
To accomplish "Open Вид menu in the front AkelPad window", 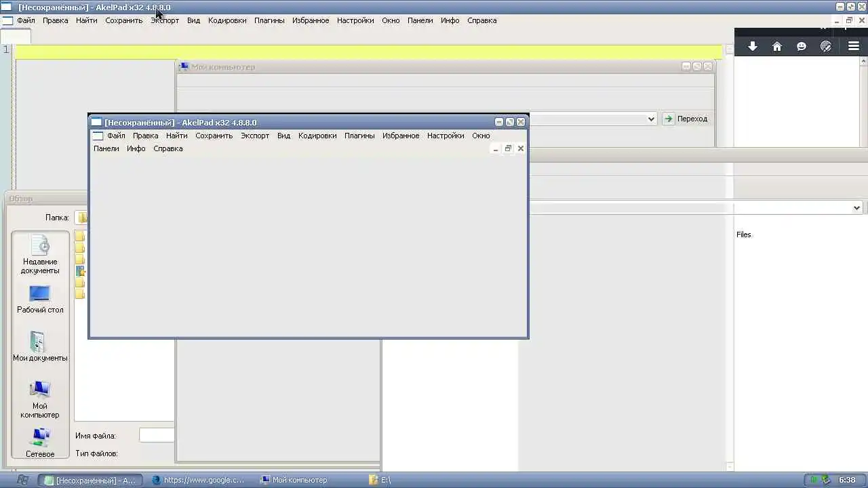I will (284, 136).
